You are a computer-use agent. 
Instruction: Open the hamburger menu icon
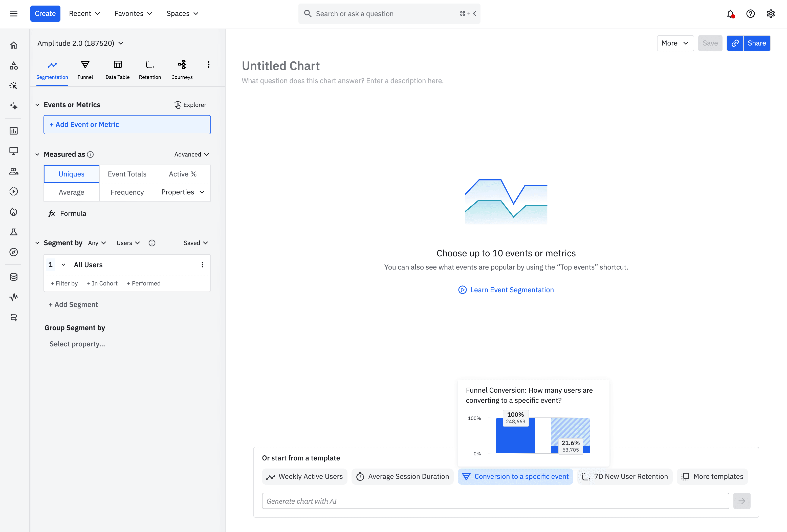[14, 14]
